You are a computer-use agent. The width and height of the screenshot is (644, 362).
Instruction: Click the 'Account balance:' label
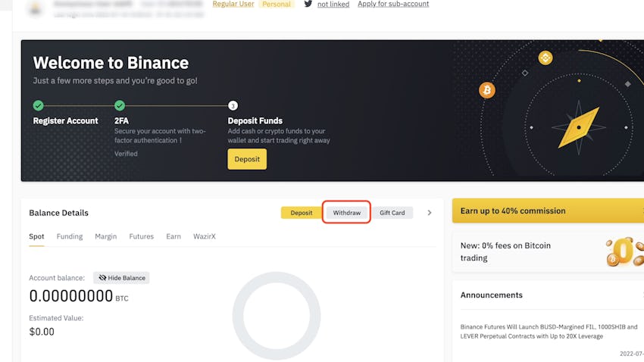57,278
